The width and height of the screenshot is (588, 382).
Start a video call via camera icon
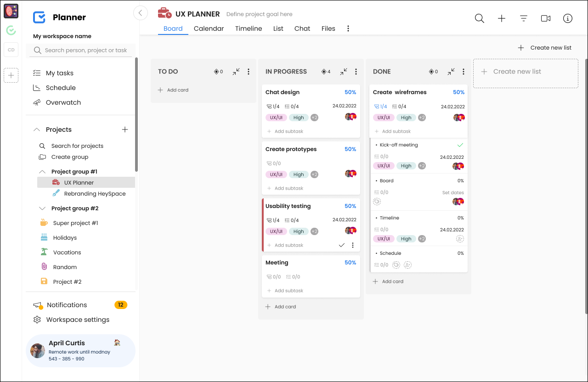[x=546, y=18]
